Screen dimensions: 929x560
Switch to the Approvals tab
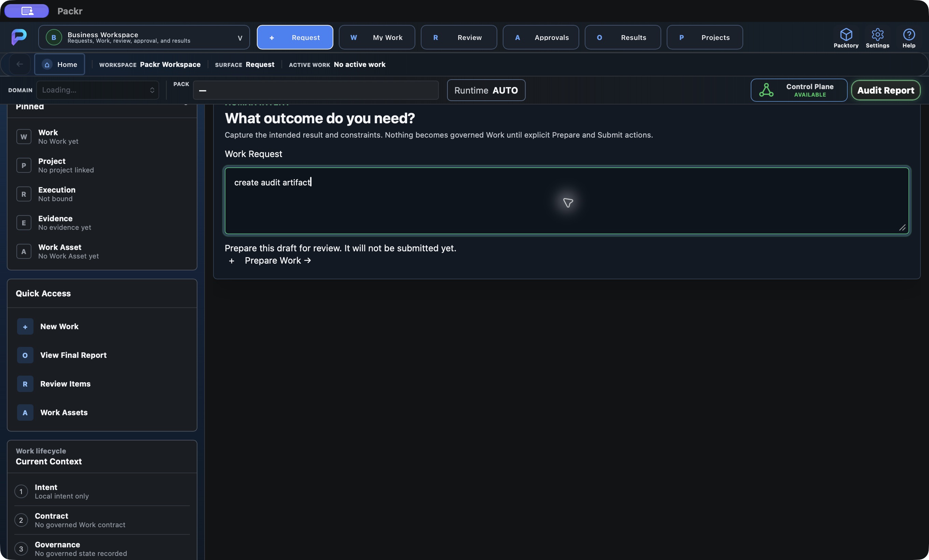pos(541,37)
